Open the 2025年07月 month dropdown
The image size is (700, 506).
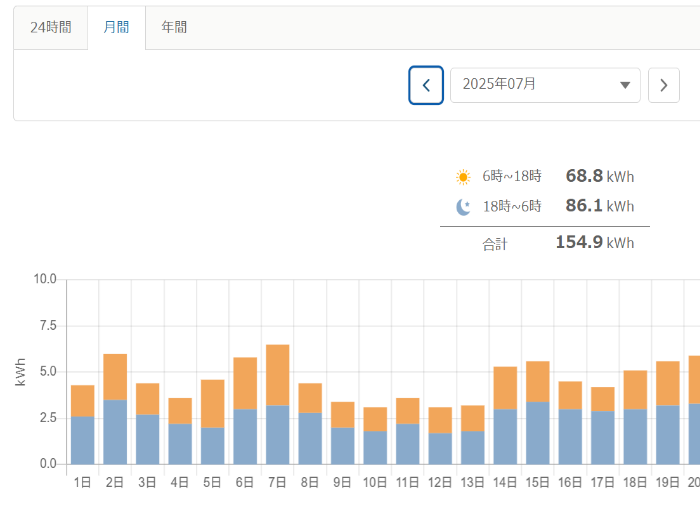pos(544,85)
